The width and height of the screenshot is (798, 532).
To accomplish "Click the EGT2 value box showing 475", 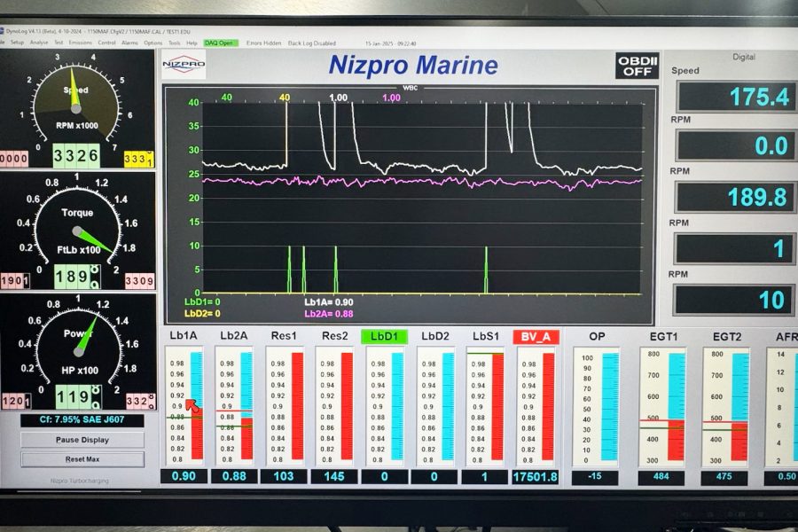I will coord(724,477).
